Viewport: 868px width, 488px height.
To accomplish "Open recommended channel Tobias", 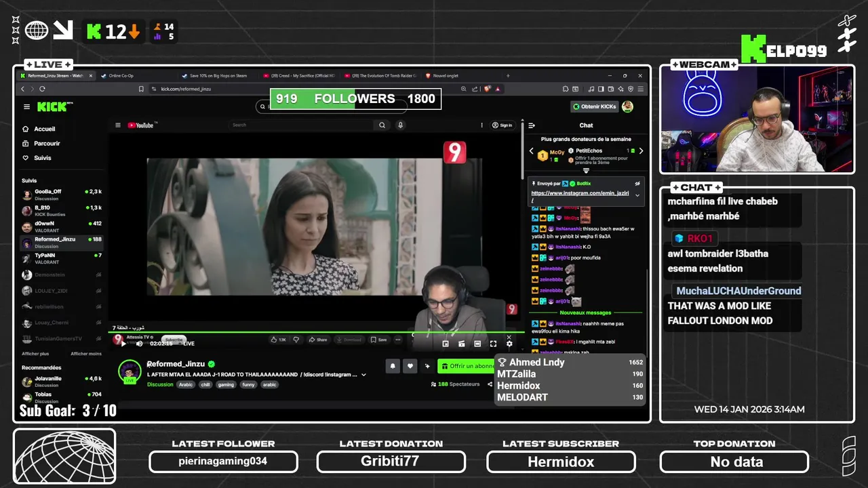I will pos(62,396).
